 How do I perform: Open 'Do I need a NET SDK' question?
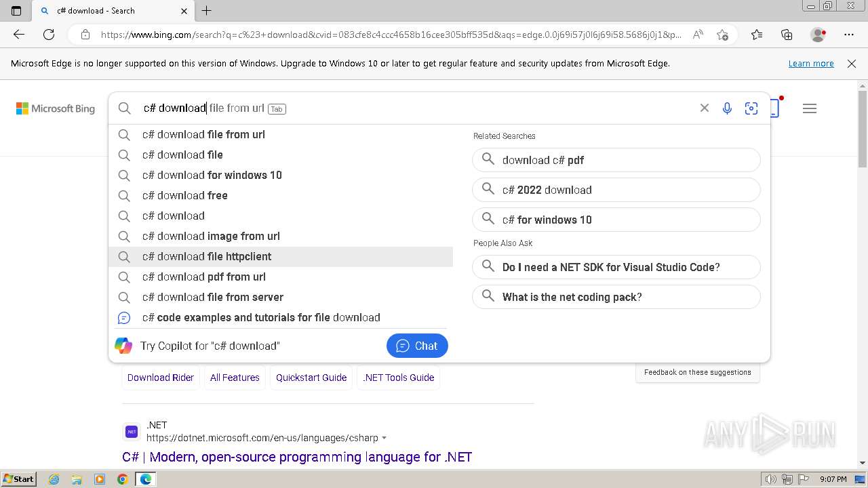616,267
